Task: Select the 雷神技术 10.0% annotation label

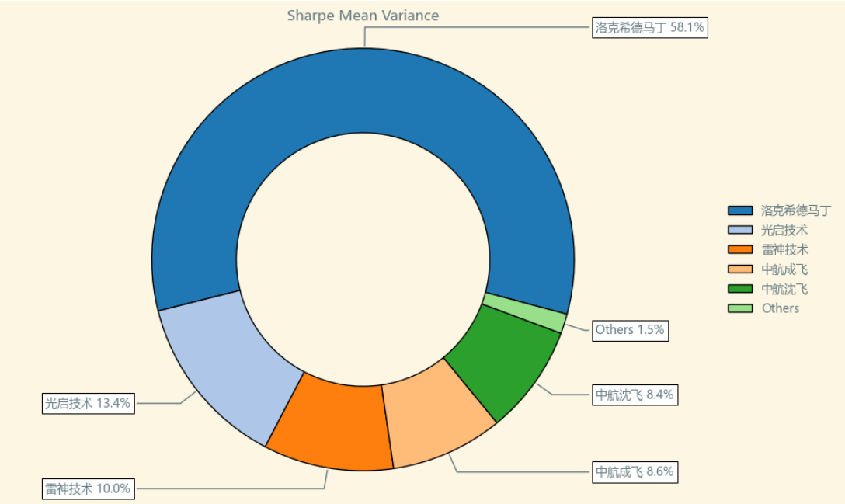Action: pos(89,489)
